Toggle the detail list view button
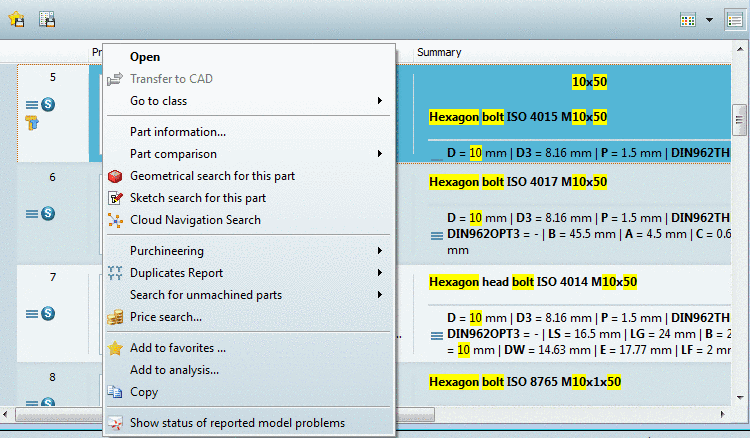Screen dimensions: 750x438 click(x=735, y=20)
